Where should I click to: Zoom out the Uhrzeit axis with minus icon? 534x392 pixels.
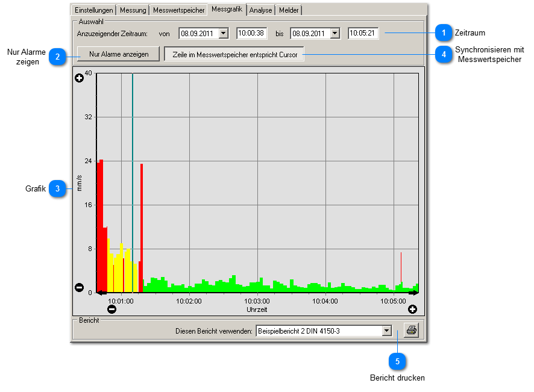[112, 310]
